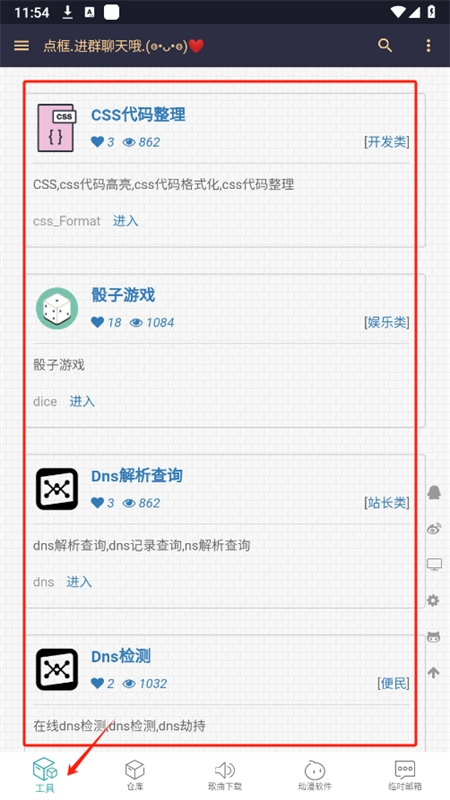Click the monitor sidebar icon
The height and width of the screenshot is (800, 450).
[434, 565]
